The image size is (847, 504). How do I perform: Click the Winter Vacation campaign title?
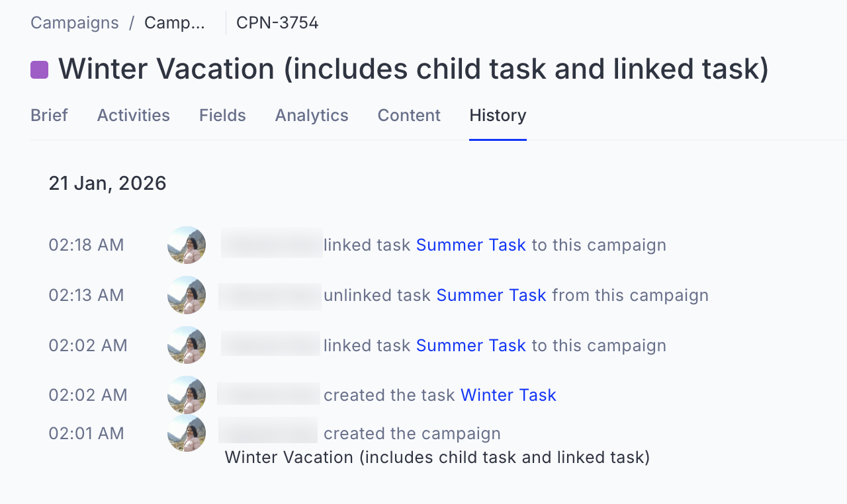coord(414,69)
